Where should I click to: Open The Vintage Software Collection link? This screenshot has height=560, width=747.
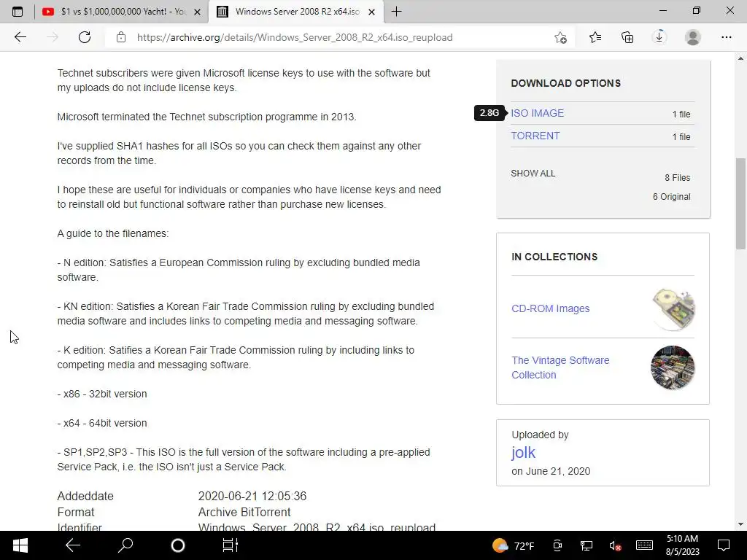(560, 367)
